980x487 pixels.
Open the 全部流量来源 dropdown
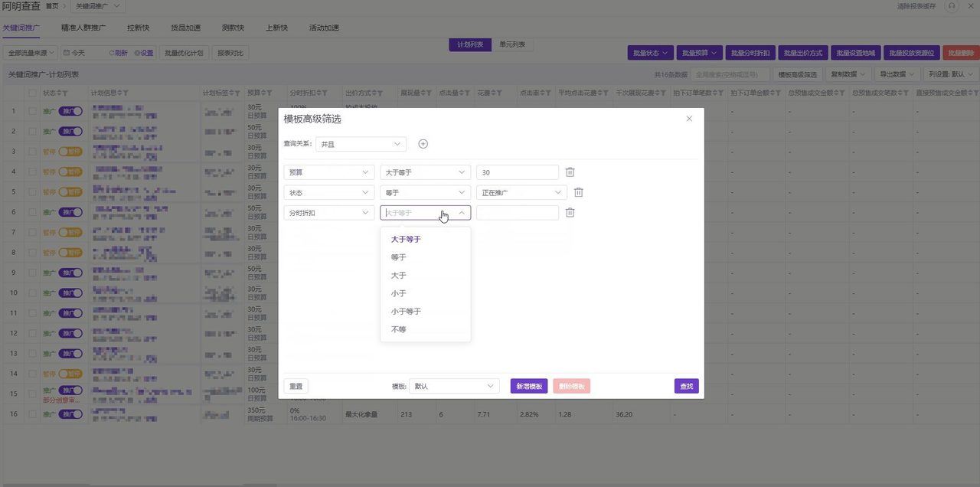[x=30, y=53]
